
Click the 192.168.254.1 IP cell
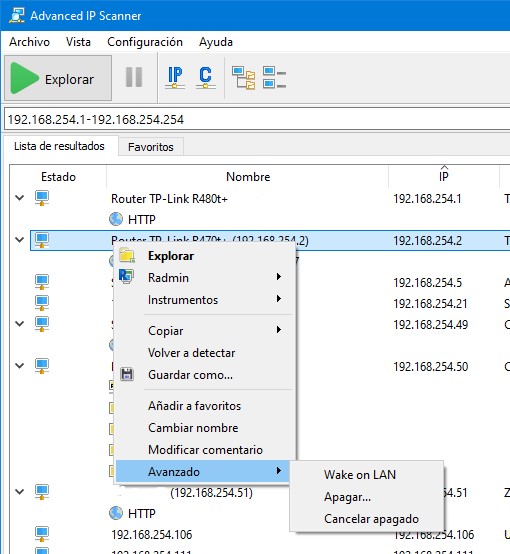pos(427,199)
